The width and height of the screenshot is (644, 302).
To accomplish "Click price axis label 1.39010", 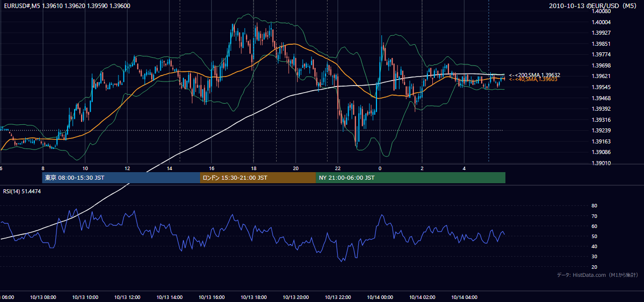I will pos(601,163).
